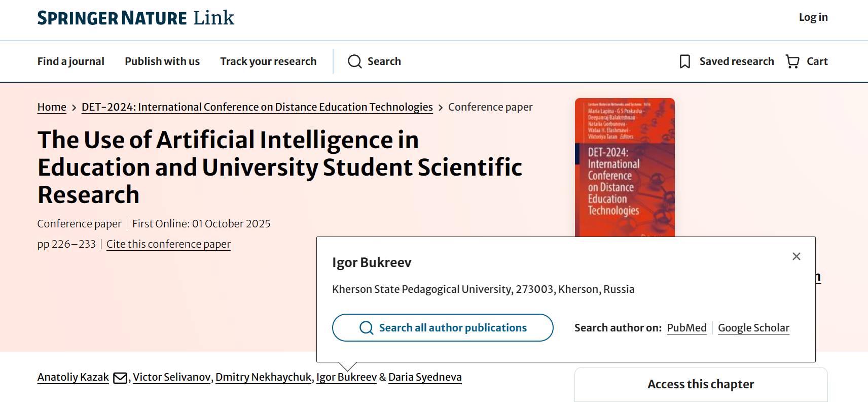Close the Igor Bukreev author popup

pyautogui.click(x=796, y=256)
